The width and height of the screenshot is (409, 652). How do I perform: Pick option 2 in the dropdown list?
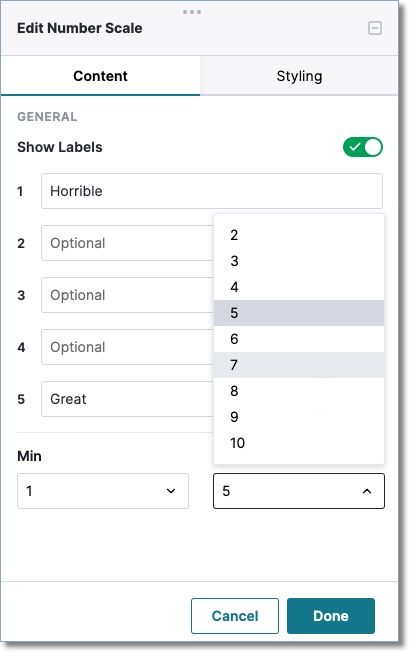point(299,235)
